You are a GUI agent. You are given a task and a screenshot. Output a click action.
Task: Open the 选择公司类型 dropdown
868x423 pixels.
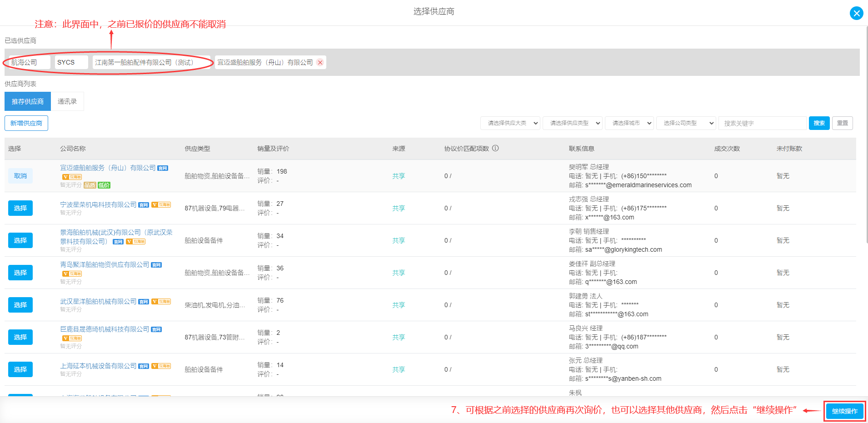click(x=686, y=123)
